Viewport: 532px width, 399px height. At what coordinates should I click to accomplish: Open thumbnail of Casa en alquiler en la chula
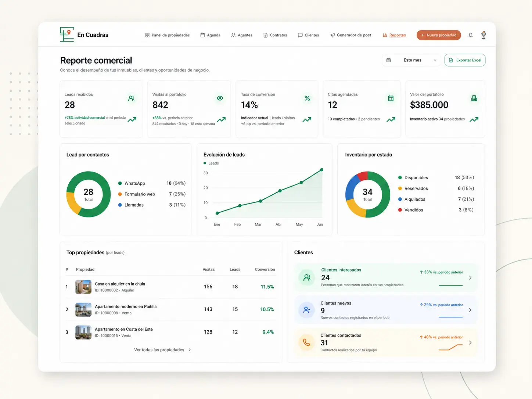pos(83,287)
